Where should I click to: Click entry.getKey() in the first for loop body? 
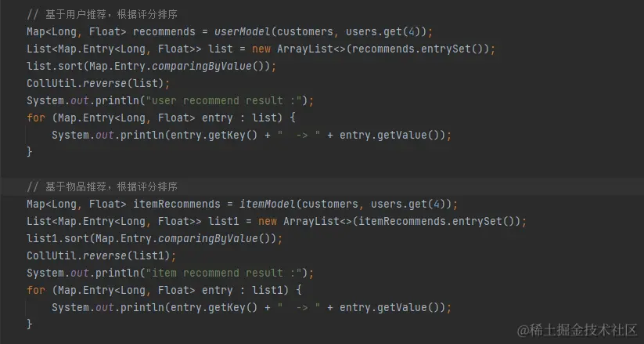click(214, 136)
